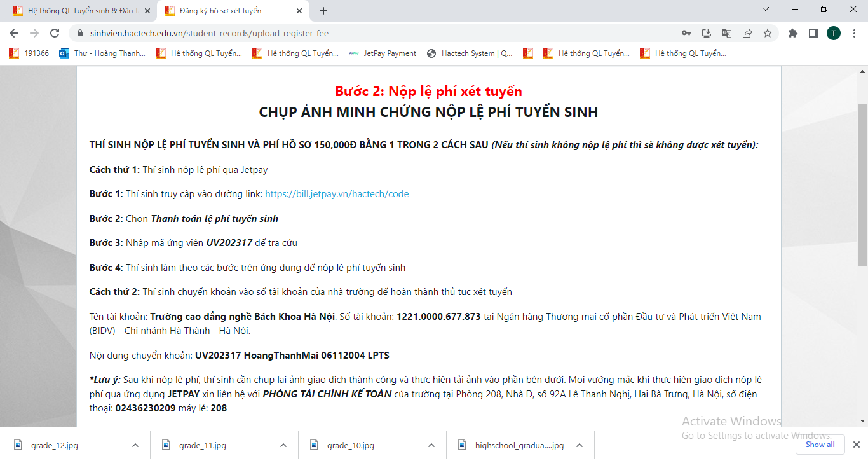Click the Google Translate icon in address bar
The image size is (868, 463).
coord(727,33)
